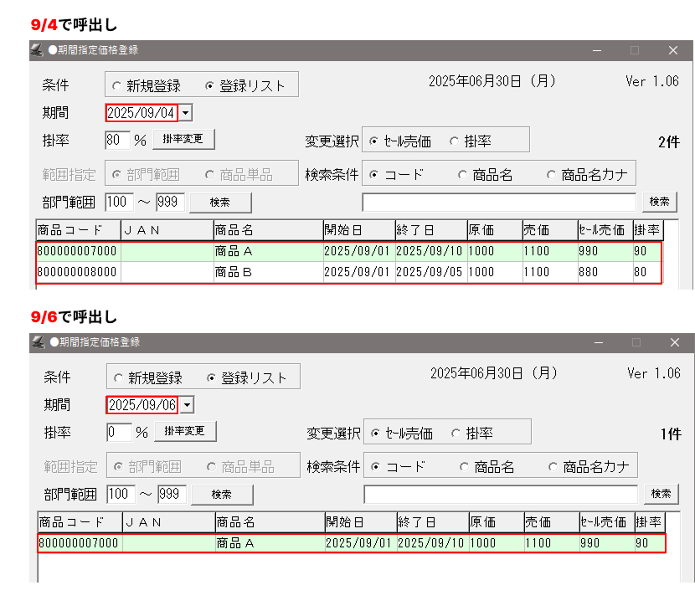
Task: Click the app icon in the 9/6 window title bar
Action: (39, 342)
